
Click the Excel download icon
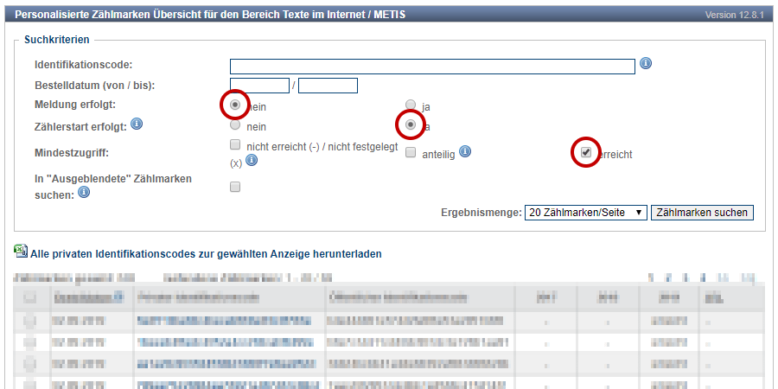pyautogui.click(x=21, y=252)
